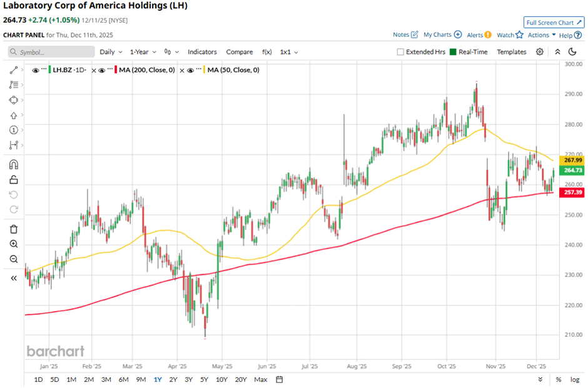Click the Full Screen Chart button
This screenshot has height=388, width=588.
pos(554,22)
